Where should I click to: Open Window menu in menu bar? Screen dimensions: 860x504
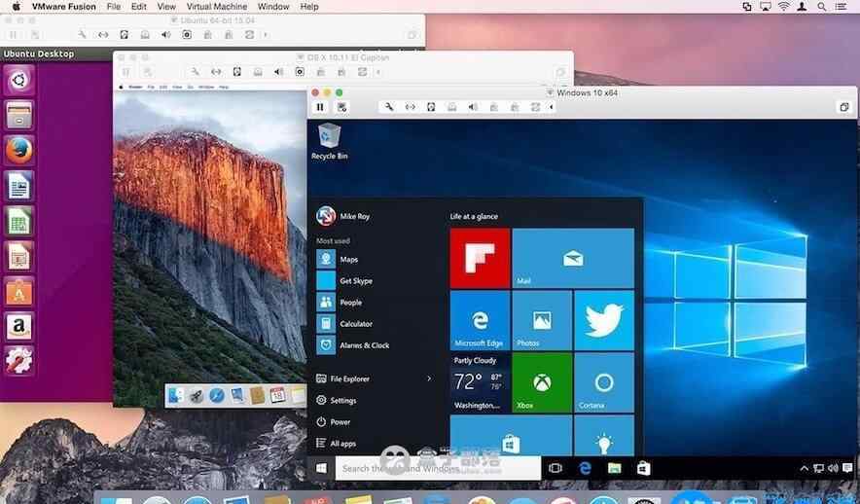[x=273, y=7]
